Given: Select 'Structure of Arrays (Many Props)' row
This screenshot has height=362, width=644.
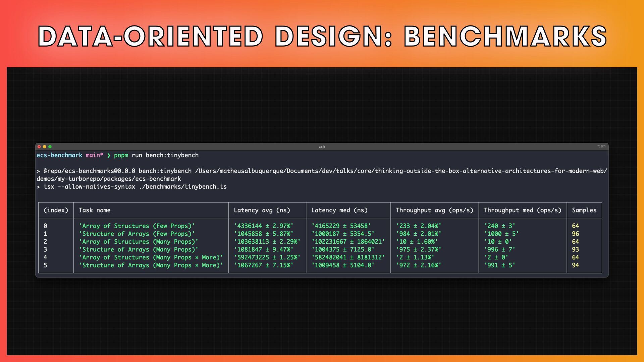Looking at the screenshot, I should 138,249.
